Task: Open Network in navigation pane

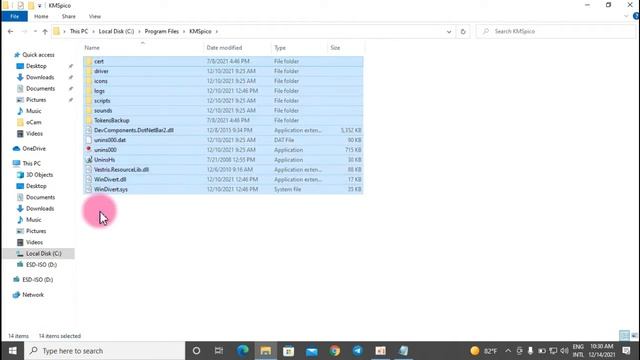Action: click(x=33, y=295)
